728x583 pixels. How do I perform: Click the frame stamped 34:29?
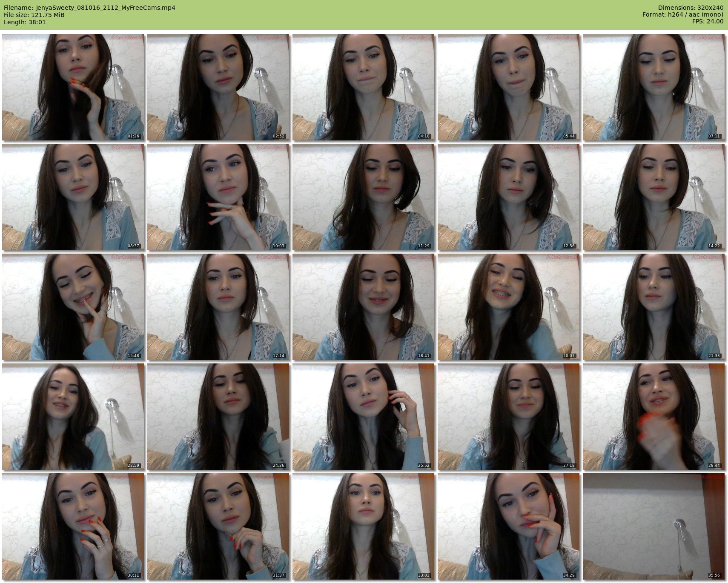click(x=509, y=526)
